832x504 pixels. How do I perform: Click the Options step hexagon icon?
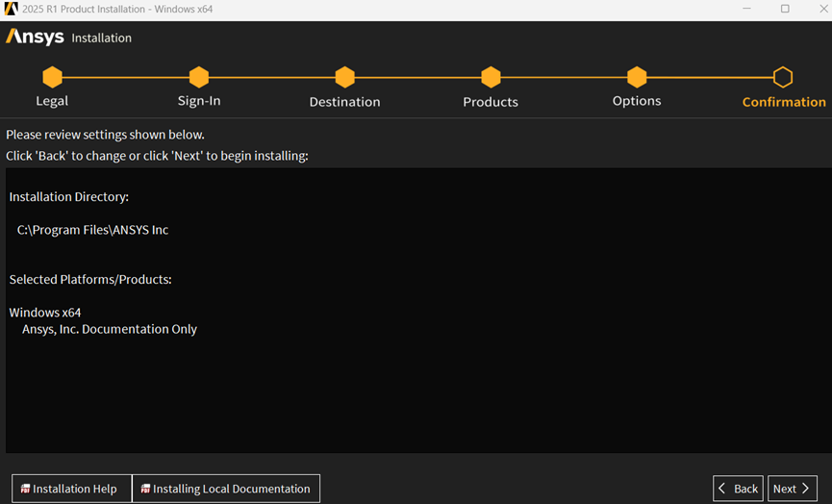637,78
